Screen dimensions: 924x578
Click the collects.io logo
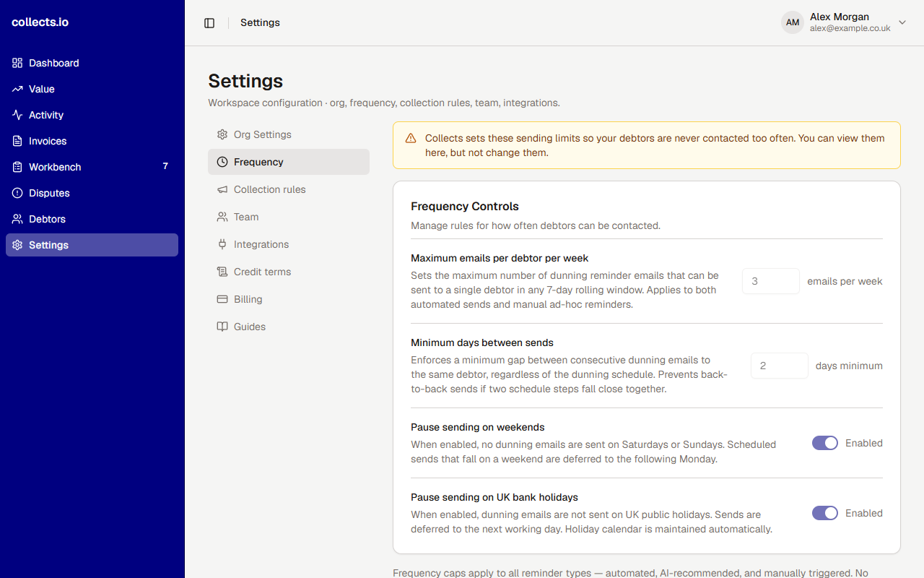[x=40, y=22]
